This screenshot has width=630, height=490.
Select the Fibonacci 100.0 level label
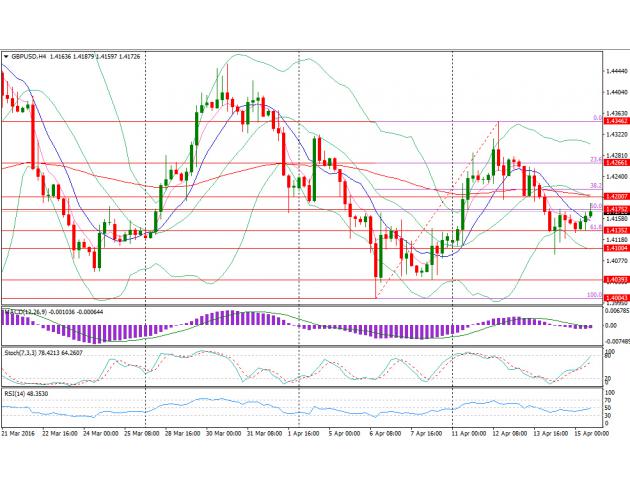tap(592, 294)
